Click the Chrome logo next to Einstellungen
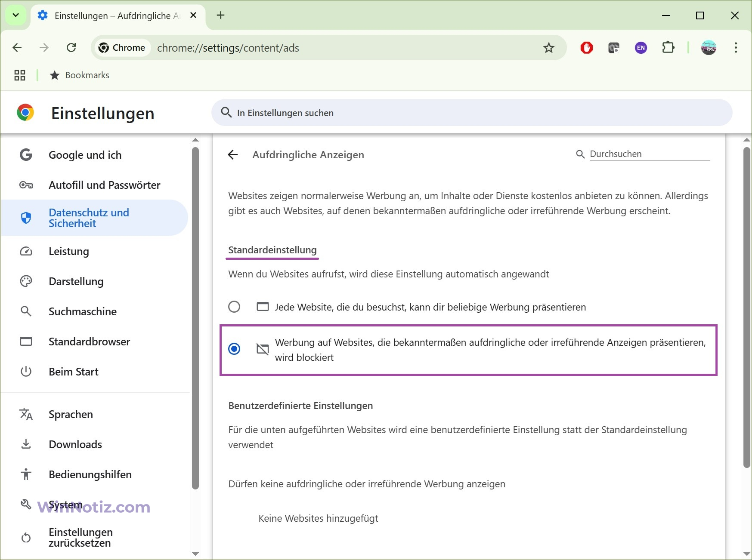The image size is (752, 560). [25, 113]
